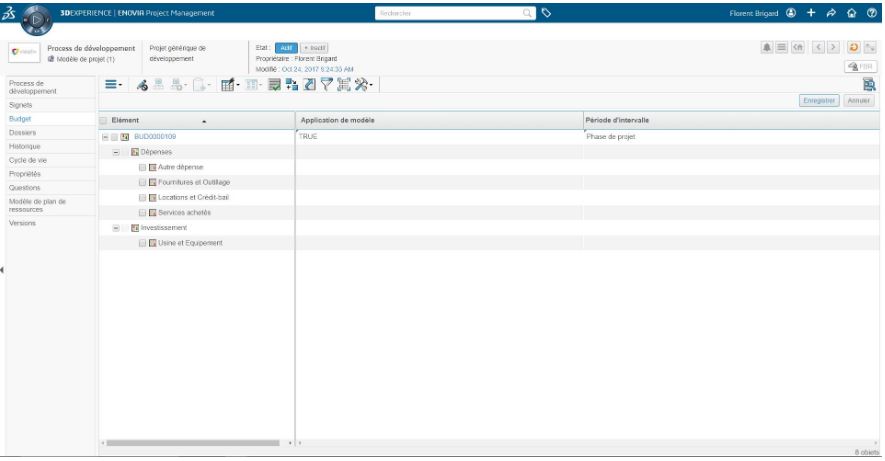Click the spray-can tool icon in toolbar

(x=142, y=85)
